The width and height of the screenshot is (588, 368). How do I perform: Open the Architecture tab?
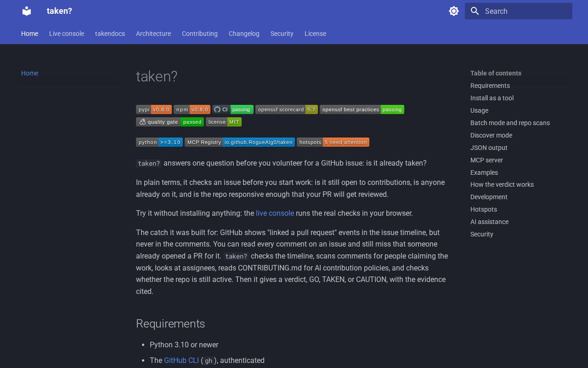[153, 34]
